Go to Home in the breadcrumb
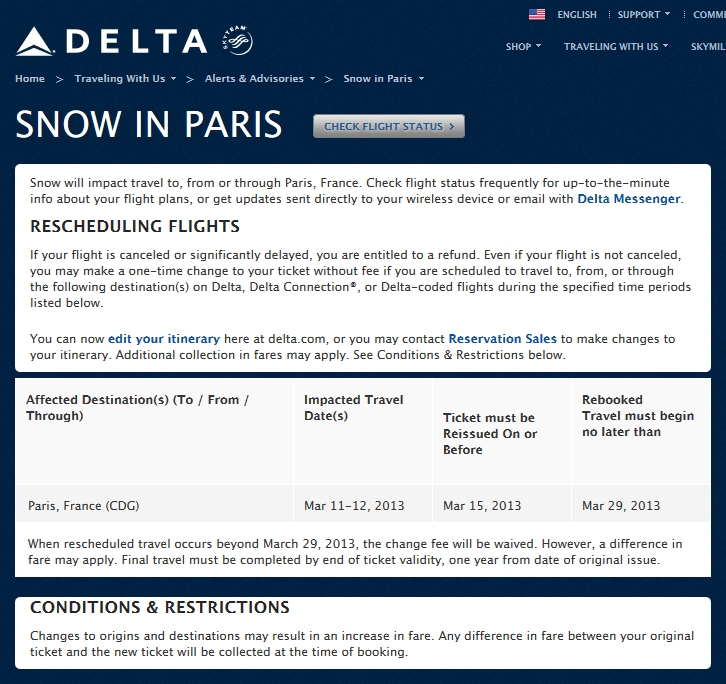 click(30, 78)
